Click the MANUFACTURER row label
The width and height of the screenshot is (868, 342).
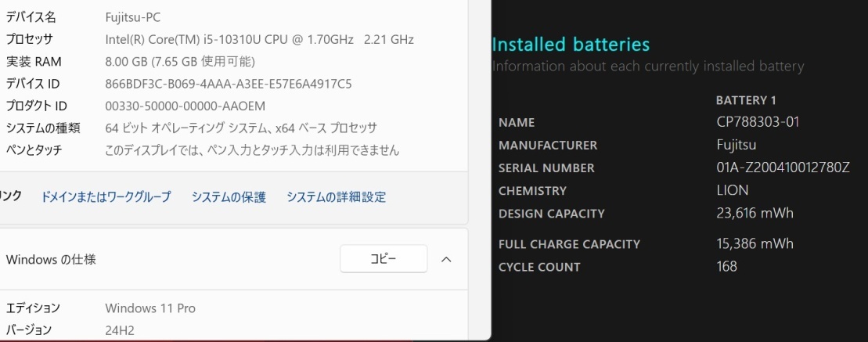pyautogui.click(x=548, y=145)
